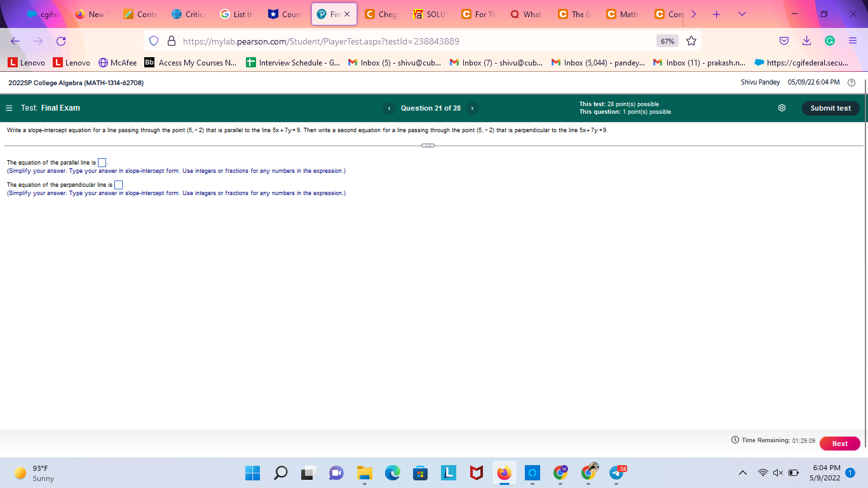
Task: Switch to the "Critica" tab
Action: [x=188, y=14]
